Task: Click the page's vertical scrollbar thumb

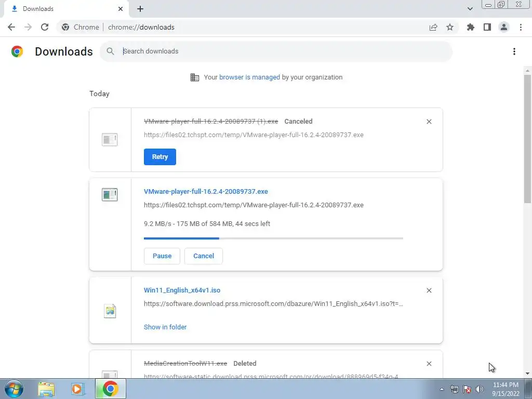Action: pos(527,138)
